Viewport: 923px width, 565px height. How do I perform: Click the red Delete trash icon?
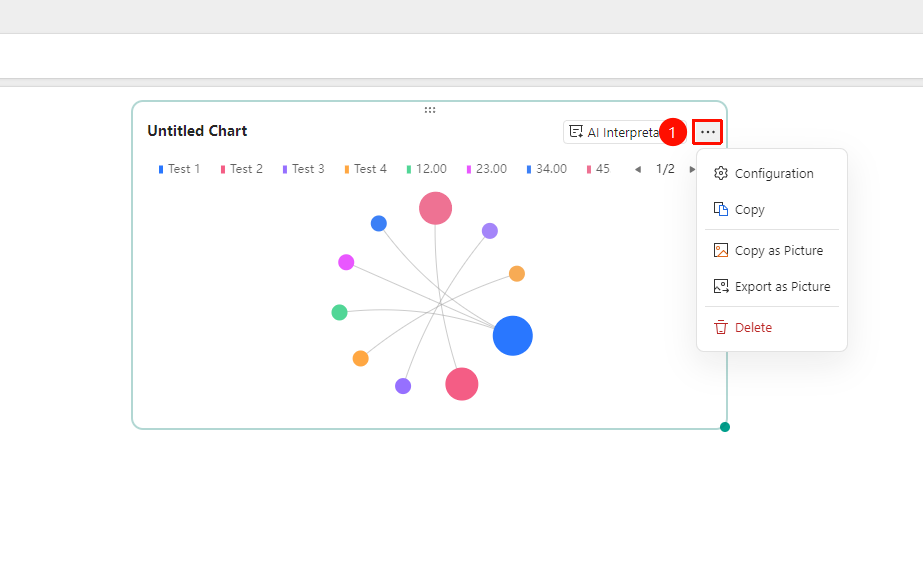click(721, 327)
